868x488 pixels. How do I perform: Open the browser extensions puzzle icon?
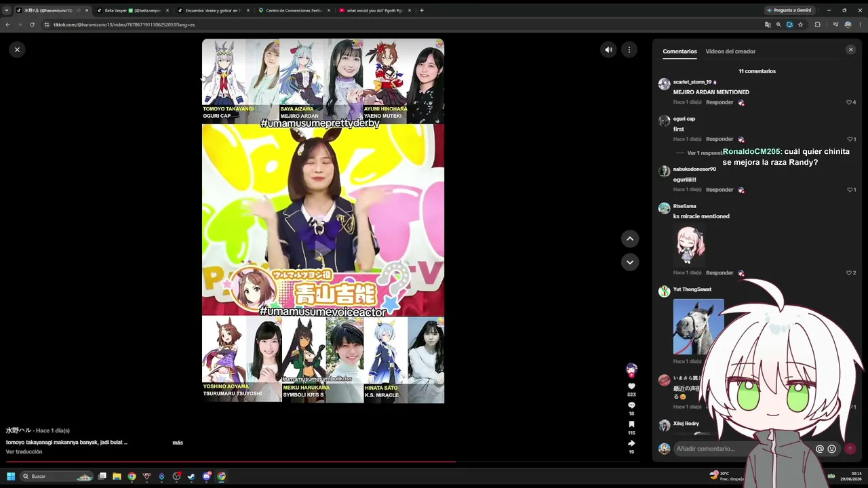point(817,24)
